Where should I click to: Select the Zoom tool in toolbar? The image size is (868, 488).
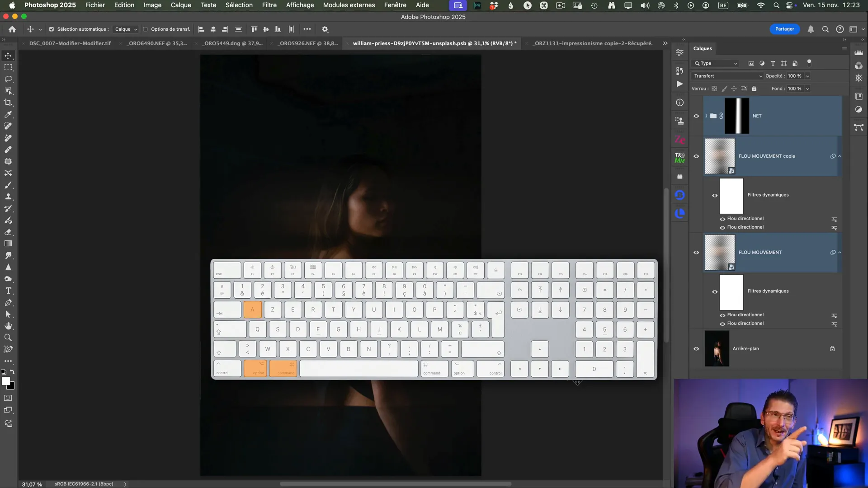point(8,338)
